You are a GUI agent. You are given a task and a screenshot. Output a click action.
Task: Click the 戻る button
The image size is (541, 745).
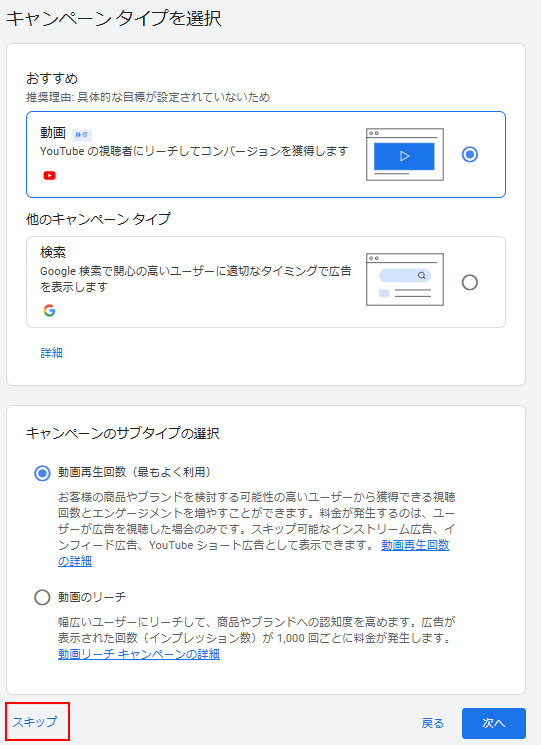(x=433, y=723)
